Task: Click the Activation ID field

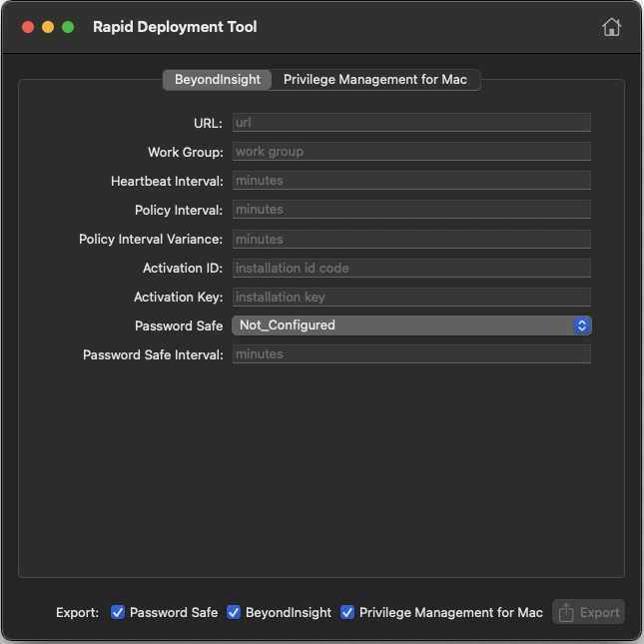Action: coord(411,269)
